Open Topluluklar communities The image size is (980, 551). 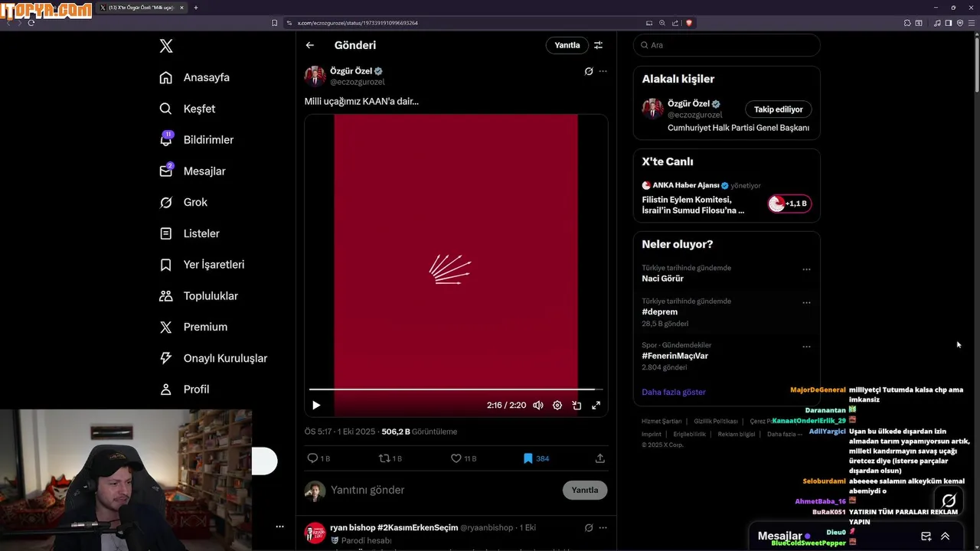point(198,296)
